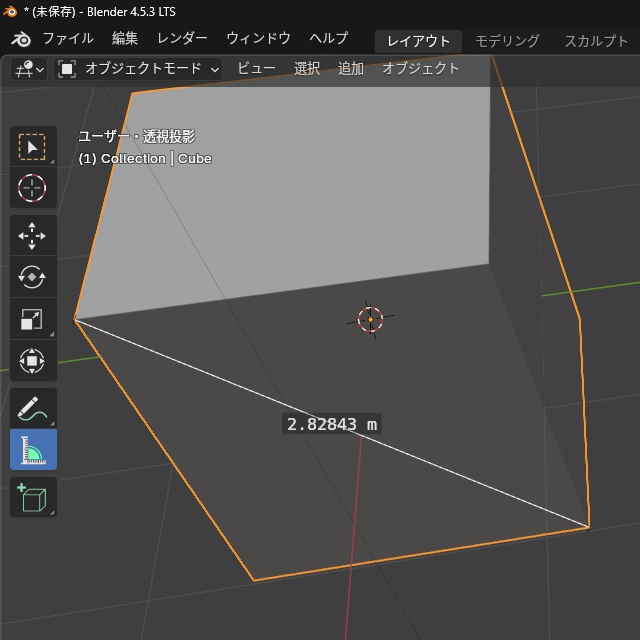Open the ビュー menu in viewport header
Image resolution: width=640 pixels, height=640 pixels.
256,69
